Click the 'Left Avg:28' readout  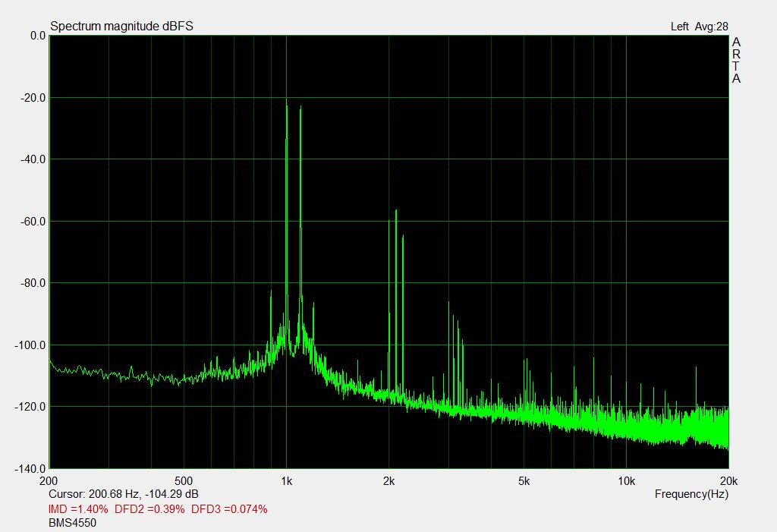[699, 27]
